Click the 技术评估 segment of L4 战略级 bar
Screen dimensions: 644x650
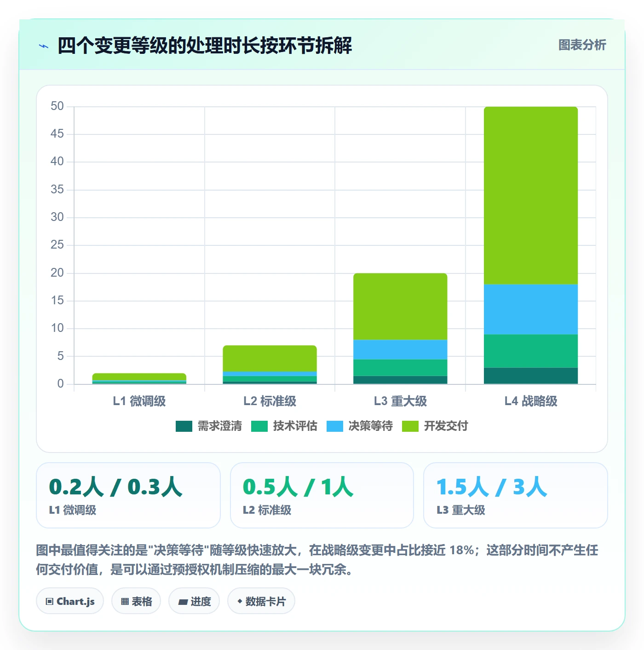click(531, 351)
